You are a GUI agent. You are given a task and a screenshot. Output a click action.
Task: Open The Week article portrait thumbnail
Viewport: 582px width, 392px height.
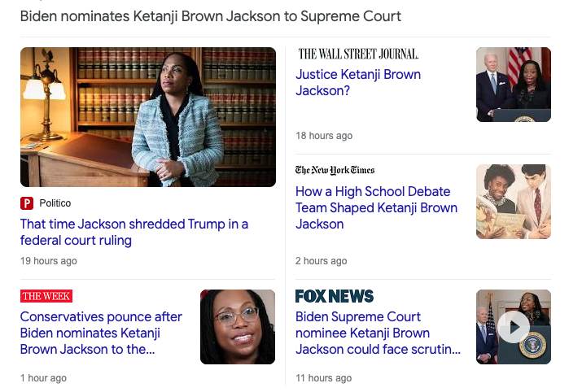point(238,327)
